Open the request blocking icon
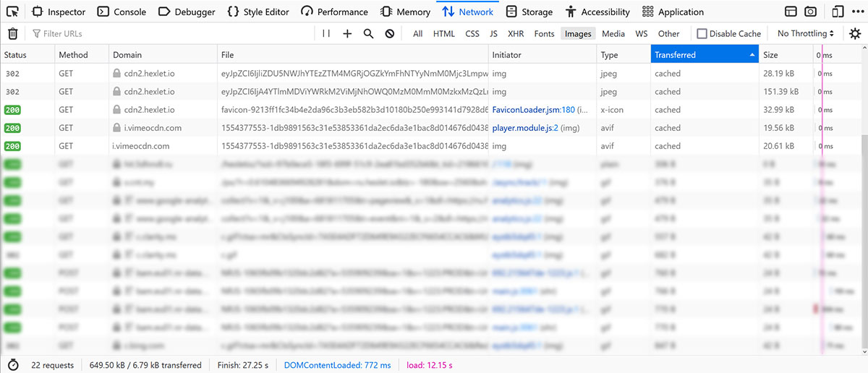Screen dimensions: 868x373 (390, 33)
